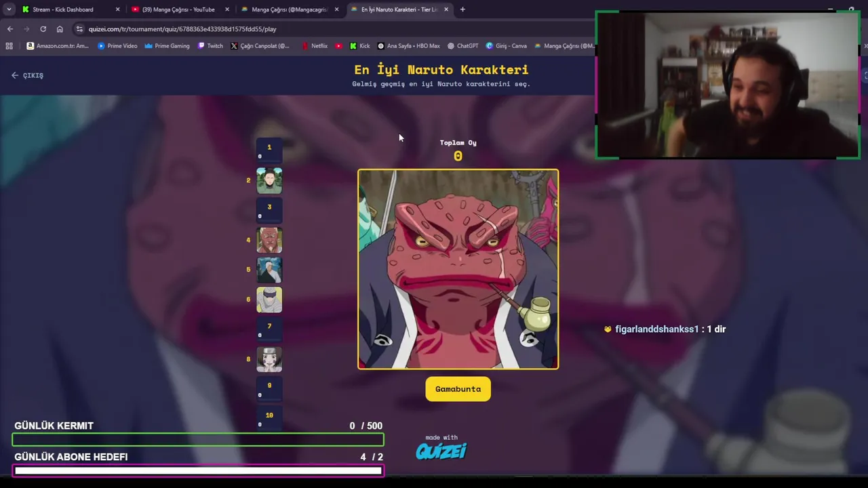Switch to Manga Çağrısı - YouTube tab
This screenshot has height=488, width=868.
pyautogui.click(x=180, y=9)
